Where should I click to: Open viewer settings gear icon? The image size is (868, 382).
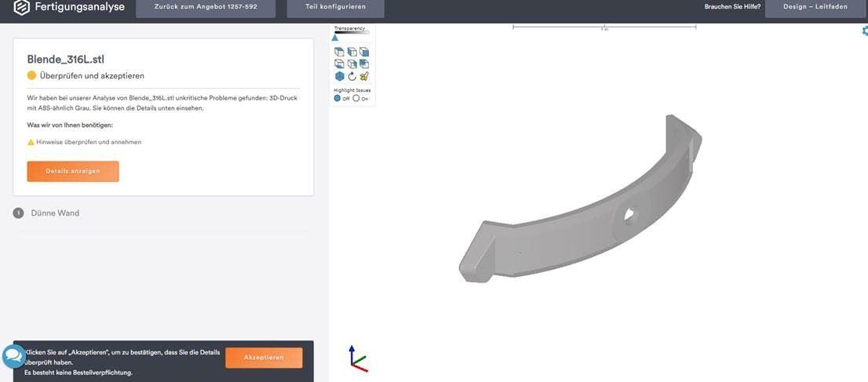(865, 31)
